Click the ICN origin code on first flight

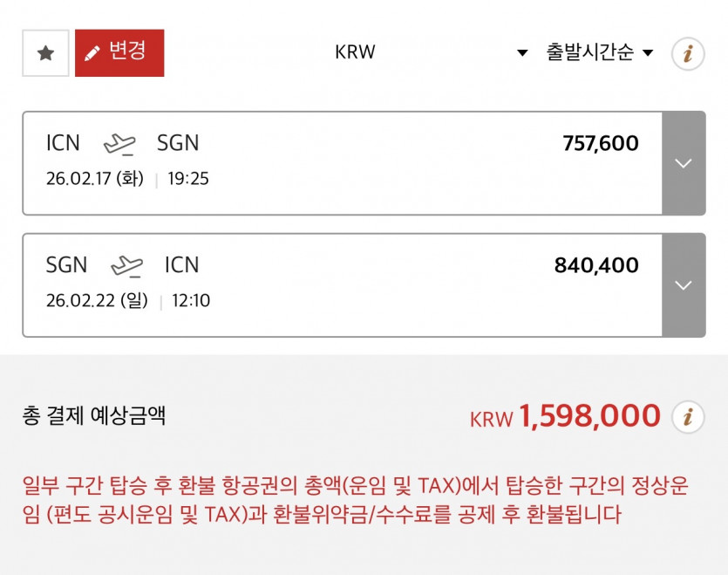click(x=63, y=143)
